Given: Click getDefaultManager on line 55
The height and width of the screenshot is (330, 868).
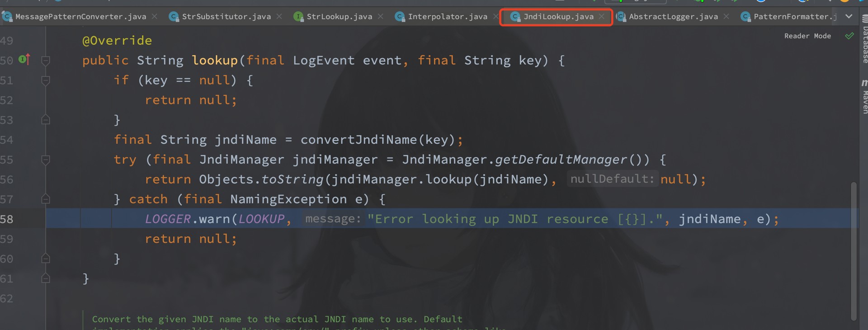Looking at the screenshot, I should 561,160.
